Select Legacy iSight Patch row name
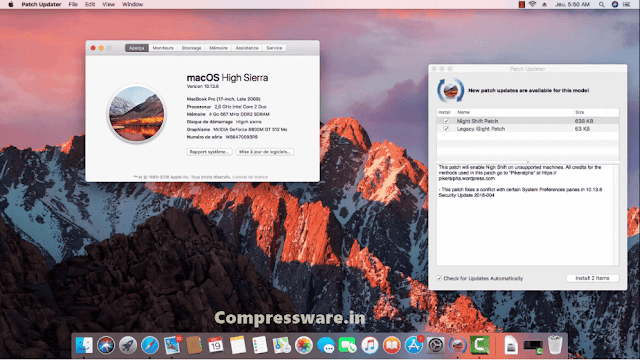The image size is (640, 360). (x=480, y=129)
